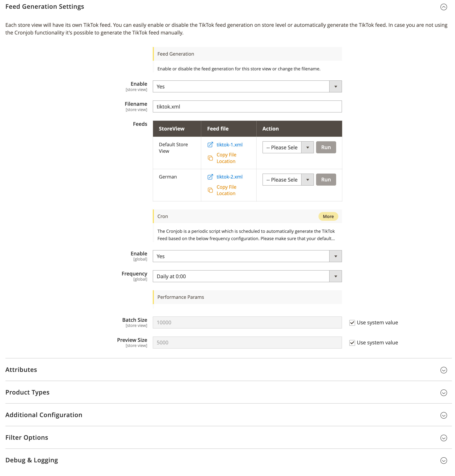The image size is (455, 476).
Task: Click the Filename text field
Action: 247,106
